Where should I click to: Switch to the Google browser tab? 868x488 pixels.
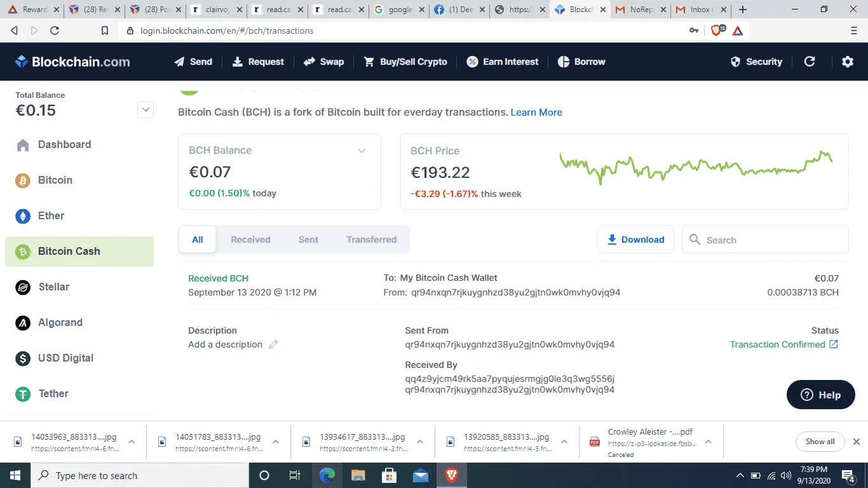(x=398, y=10)
